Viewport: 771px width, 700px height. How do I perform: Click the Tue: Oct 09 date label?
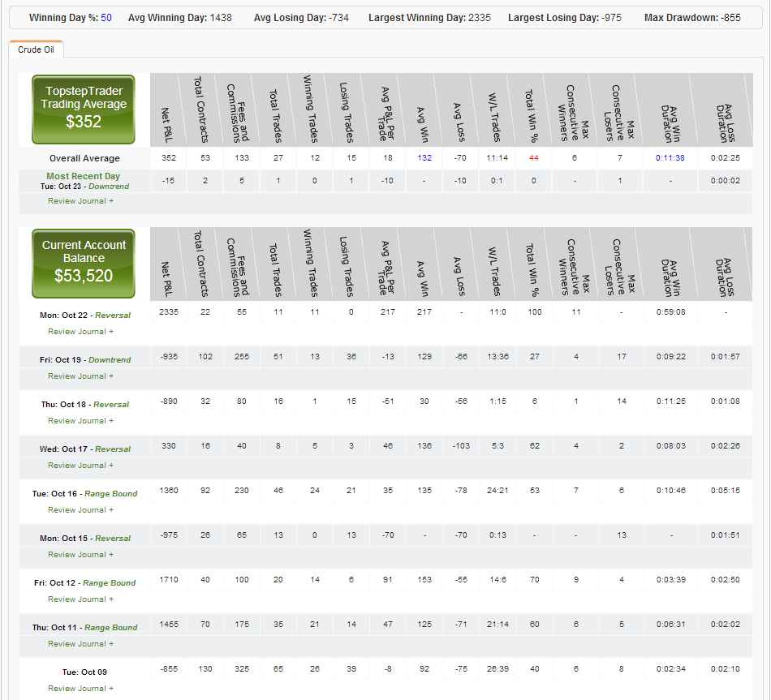[x=84, y=672]
